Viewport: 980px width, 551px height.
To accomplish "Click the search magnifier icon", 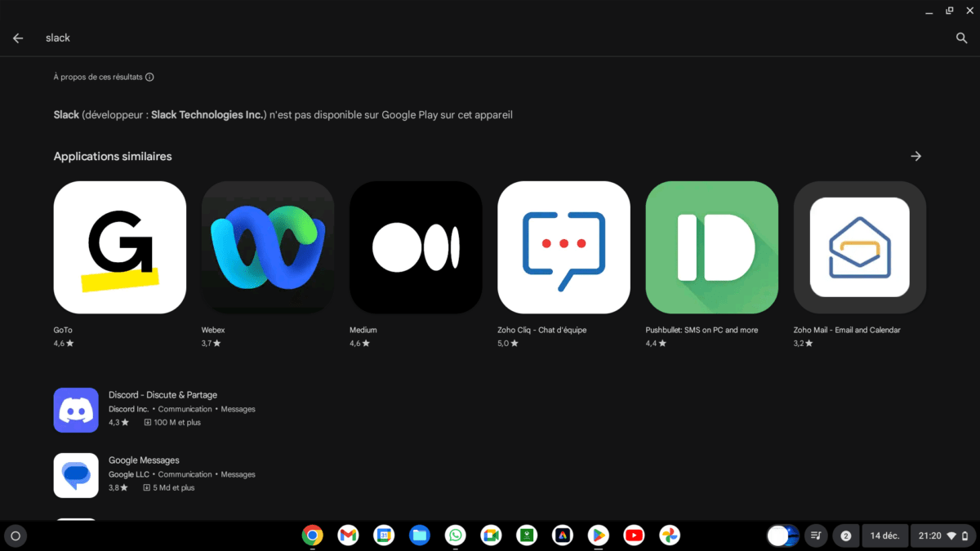I will (961, 38).
